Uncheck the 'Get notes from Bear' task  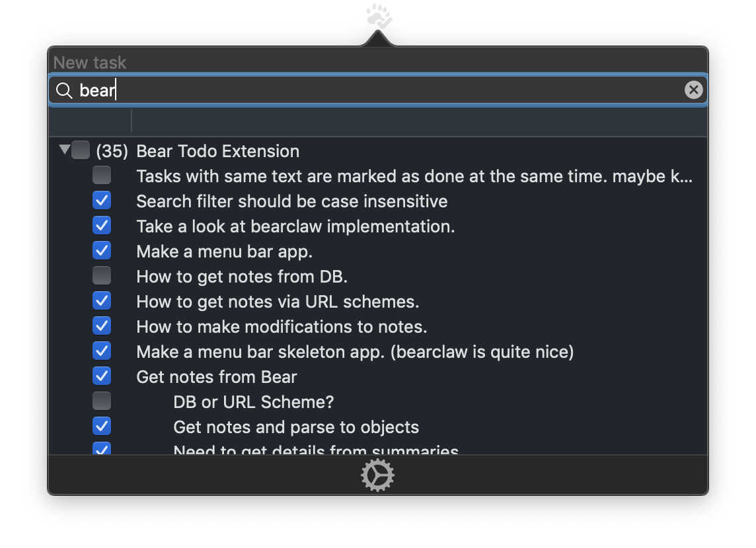[x=102, y=376]
